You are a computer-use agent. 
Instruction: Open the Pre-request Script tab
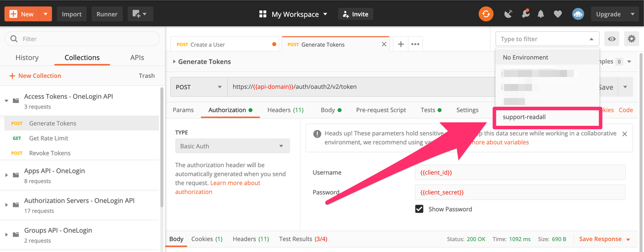coord(381,110)
